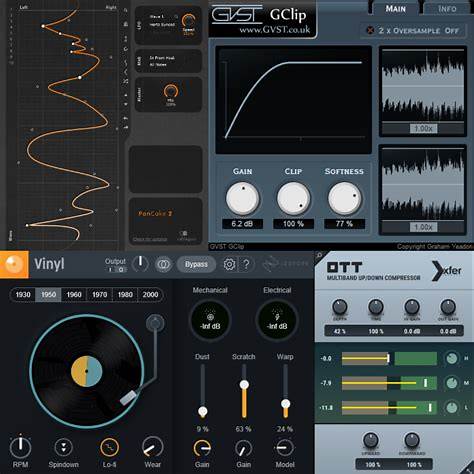
Task: Click the OTT mid band M knob
Action: point(451,383)
